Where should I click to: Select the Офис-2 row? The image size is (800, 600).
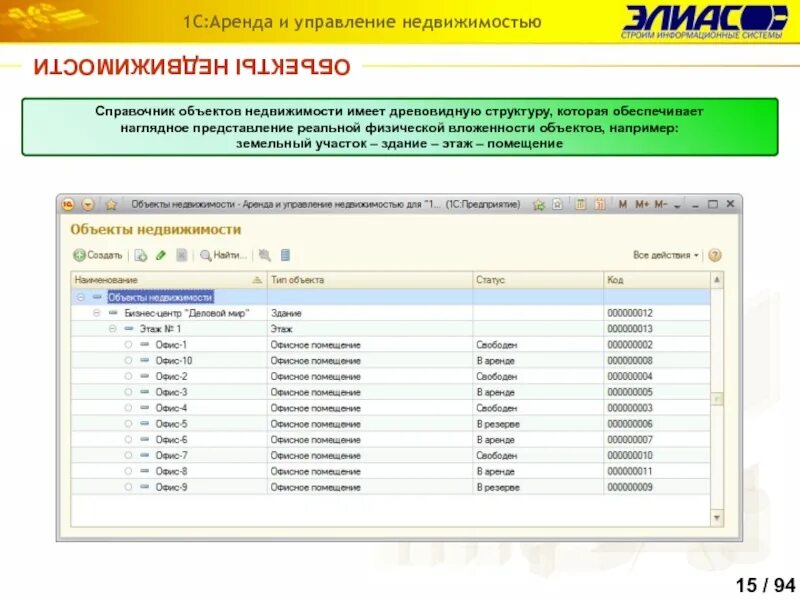pos(390,376)
